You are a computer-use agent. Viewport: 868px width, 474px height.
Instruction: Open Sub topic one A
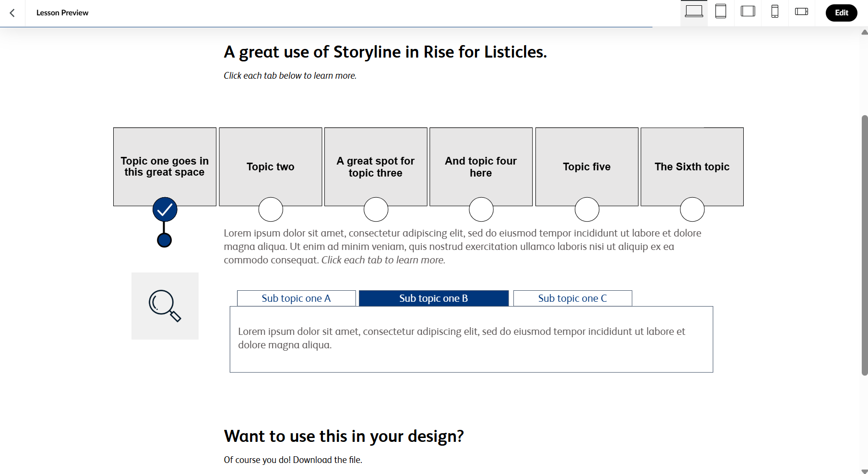tap(296, 298)
